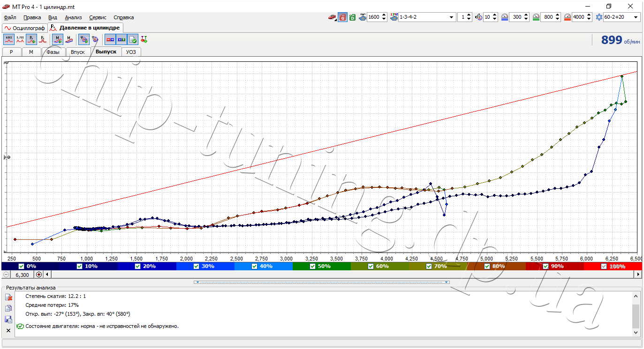
Task: Toggle the 50% curve checkbox
Action: point(313,266)
